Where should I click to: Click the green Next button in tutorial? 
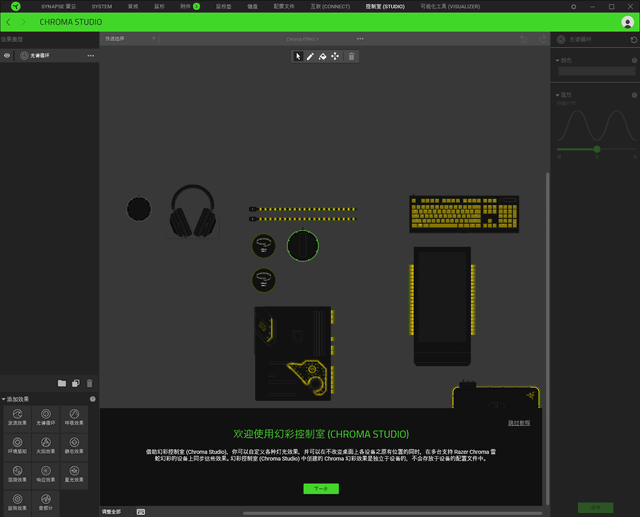(321, 488)
